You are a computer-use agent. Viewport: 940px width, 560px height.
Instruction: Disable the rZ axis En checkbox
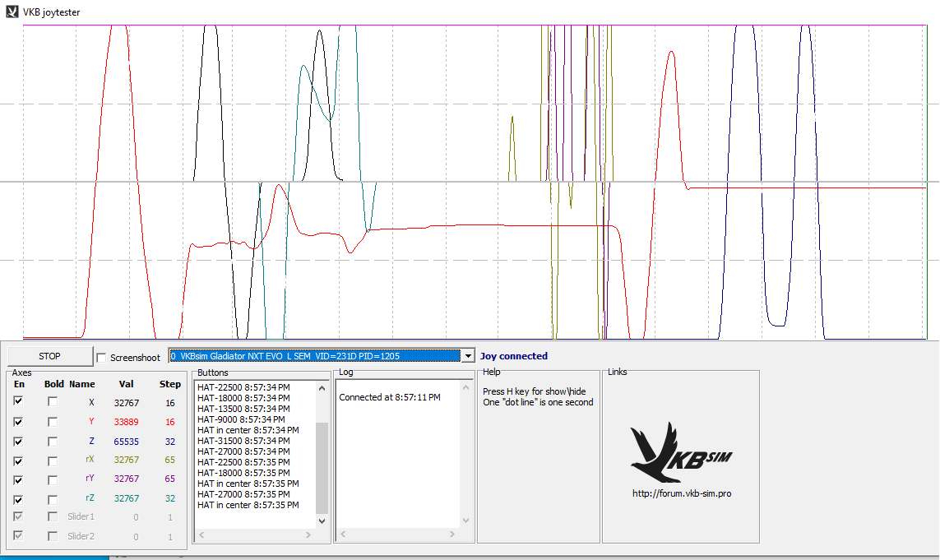click(x=19, y=499)
